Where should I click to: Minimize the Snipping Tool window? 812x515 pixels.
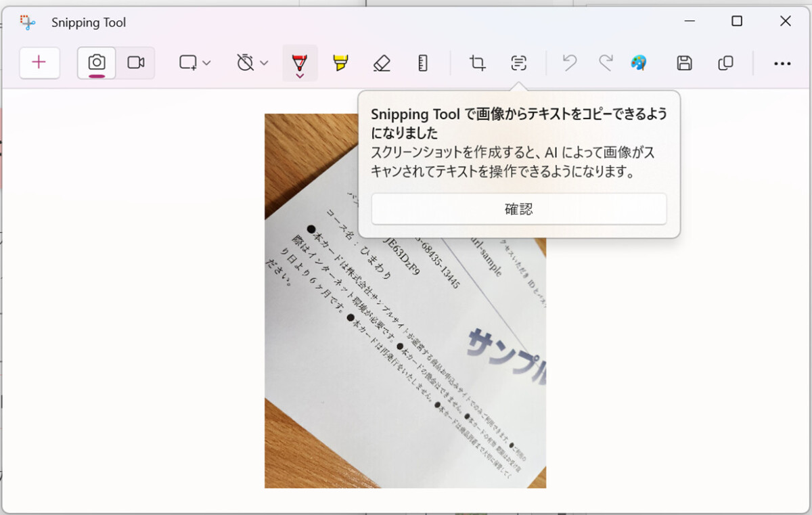coord(690,21)
